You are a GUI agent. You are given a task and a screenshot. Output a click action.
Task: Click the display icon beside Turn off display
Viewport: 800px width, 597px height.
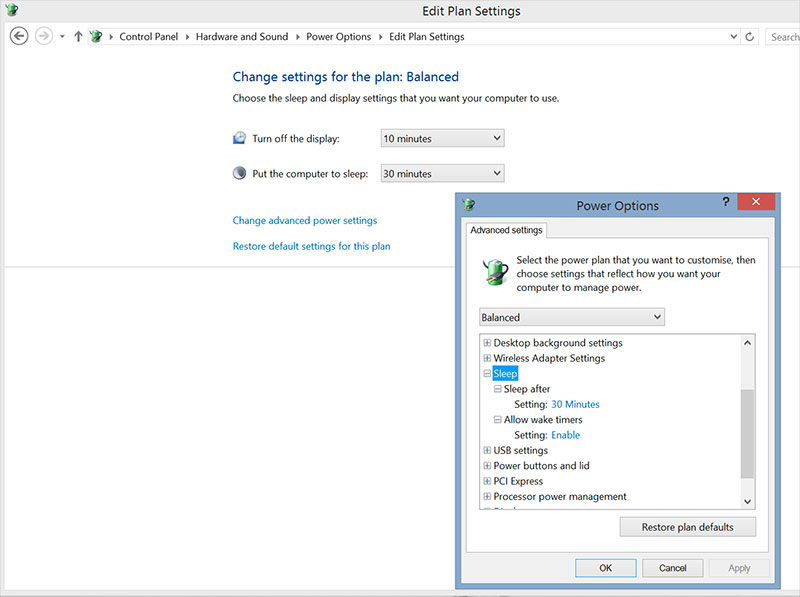(239, 138)
